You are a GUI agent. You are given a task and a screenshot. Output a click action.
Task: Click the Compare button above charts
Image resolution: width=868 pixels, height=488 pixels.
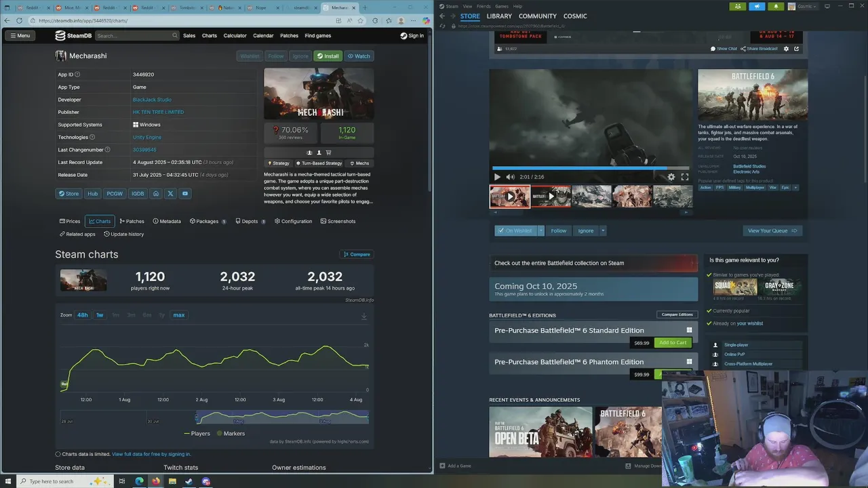click(356, 254)
